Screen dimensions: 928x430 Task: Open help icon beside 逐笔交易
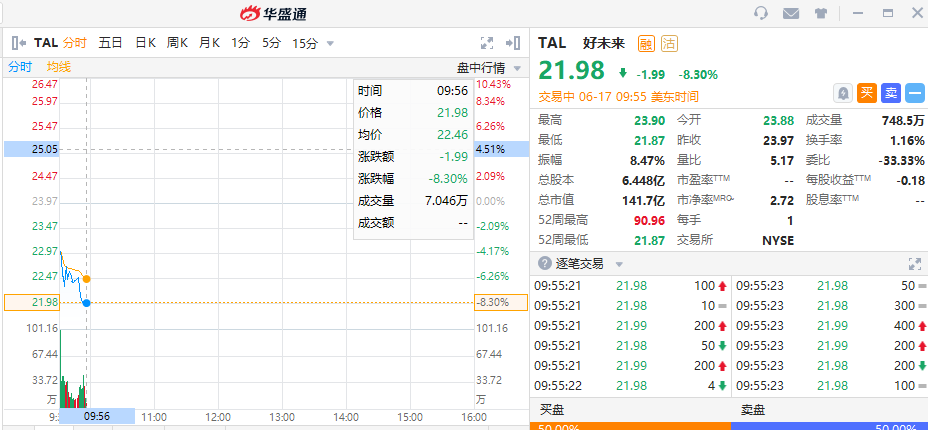tap(543, 263)
